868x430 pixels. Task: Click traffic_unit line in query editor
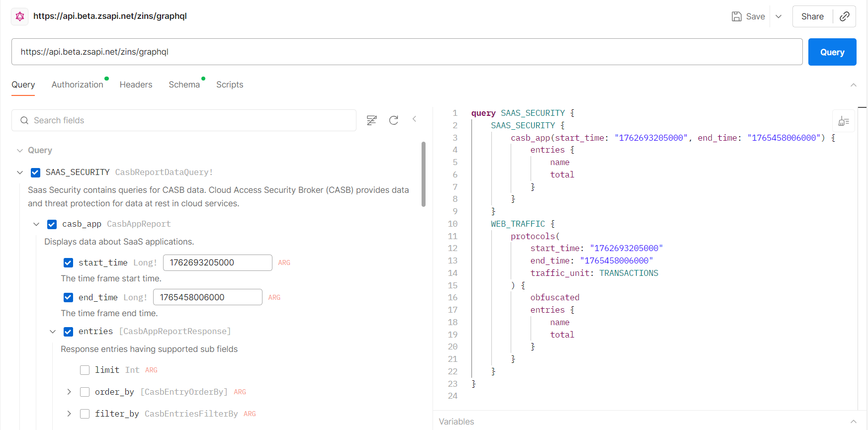594,273
